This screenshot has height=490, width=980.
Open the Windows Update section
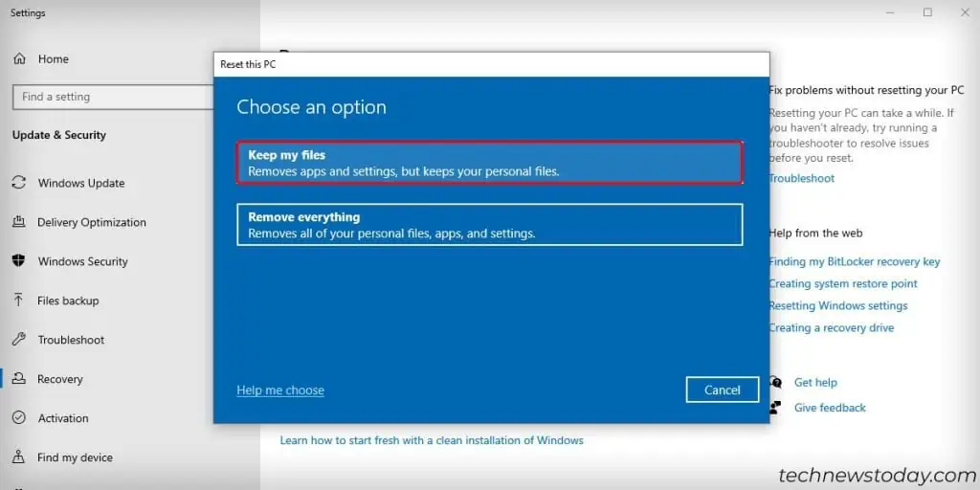pos(81,183)
